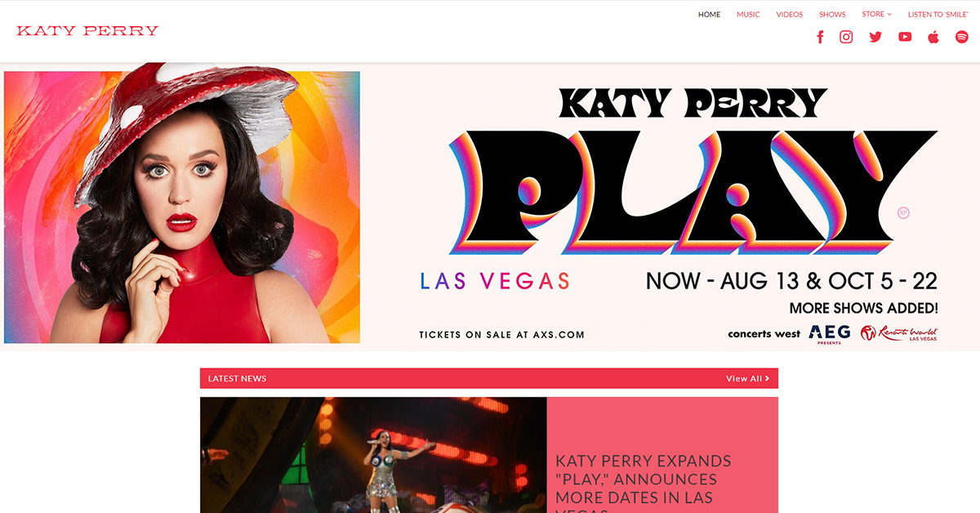Screen dimensions: 980x513
Task: Open the concert performance news thumbnail
Action: click(x=373, y=455)
